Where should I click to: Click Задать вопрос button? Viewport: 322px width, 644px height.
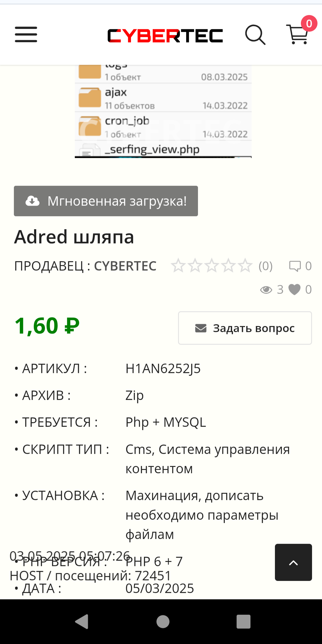tap(245, 328)
